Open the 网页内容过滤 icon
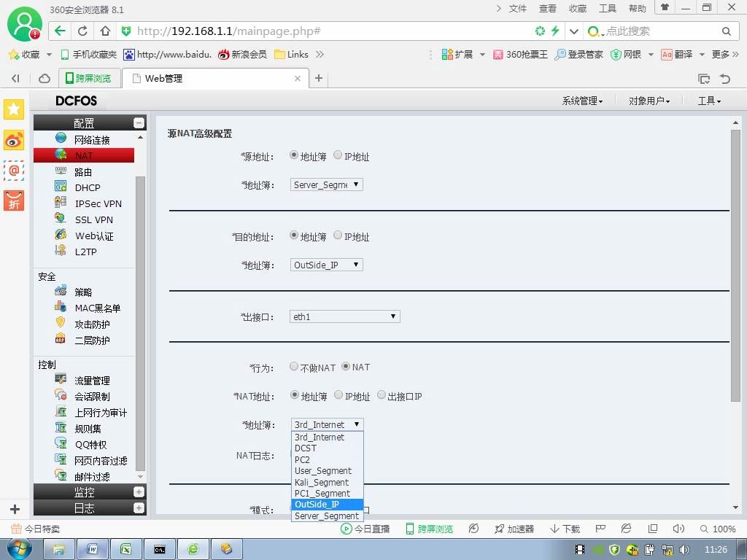The image size is (747, 560). point(61,459)
